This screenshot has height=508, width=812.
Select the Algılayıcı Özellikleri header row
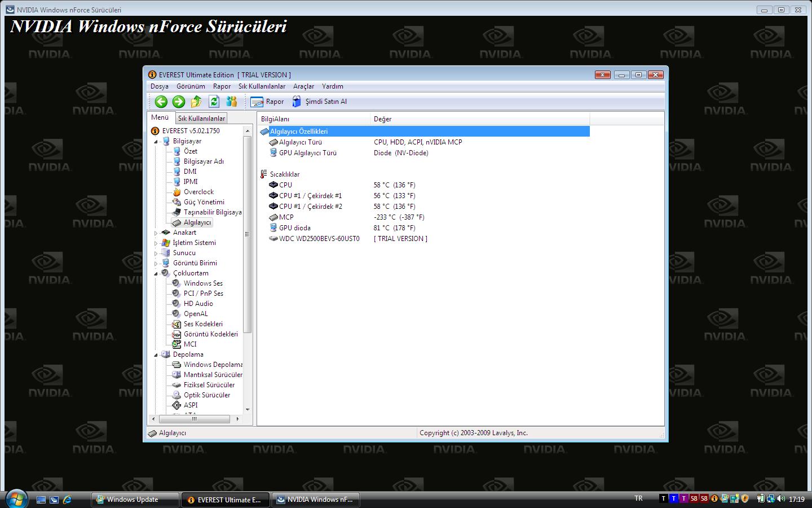pyautogui.click(x=424, y=132)
